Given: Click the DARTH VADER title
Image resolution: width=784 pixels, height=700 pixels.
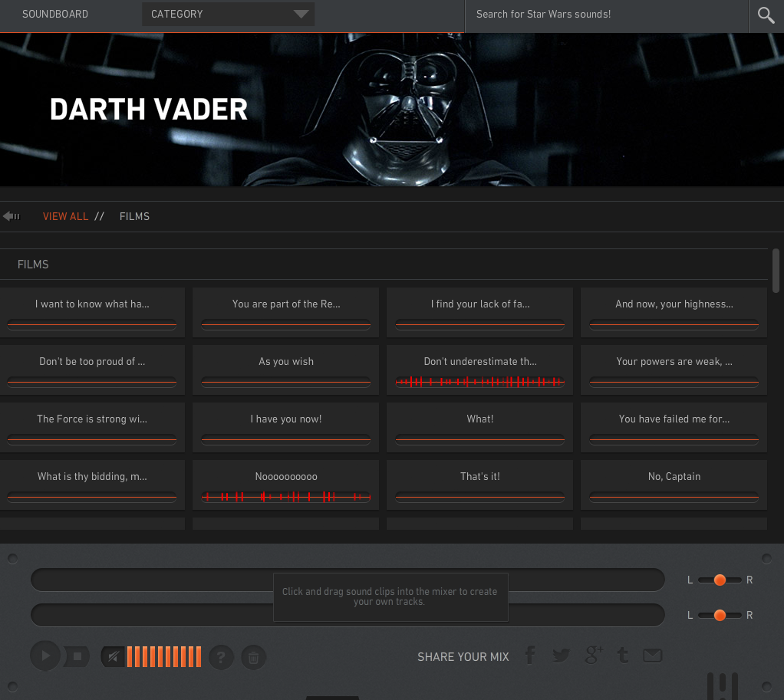Looking at the screenshot, I should click(x=149, y=110).
